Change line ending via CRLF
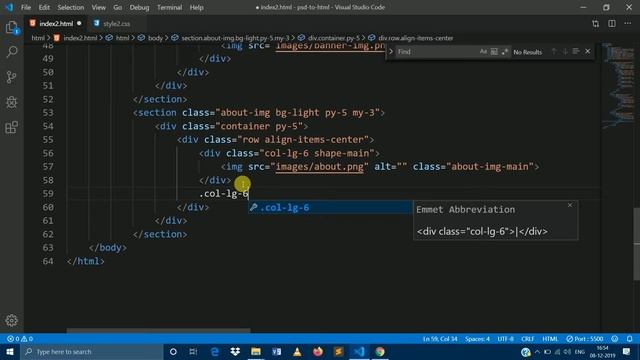This screenshot has width=640, height=360. coord(527,339)
